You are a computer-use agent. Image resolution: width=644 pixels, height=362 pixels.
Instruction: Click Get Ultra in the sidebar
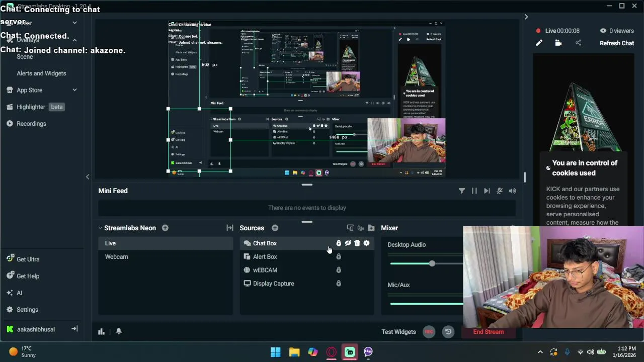23,259
